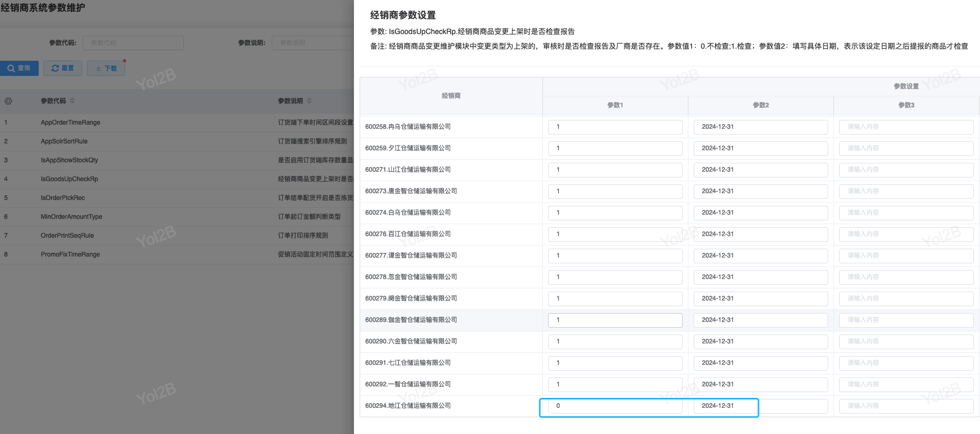Click 参数2 field for 600279.阙金智仓储运输有限公司

click(x=760, y=299)
